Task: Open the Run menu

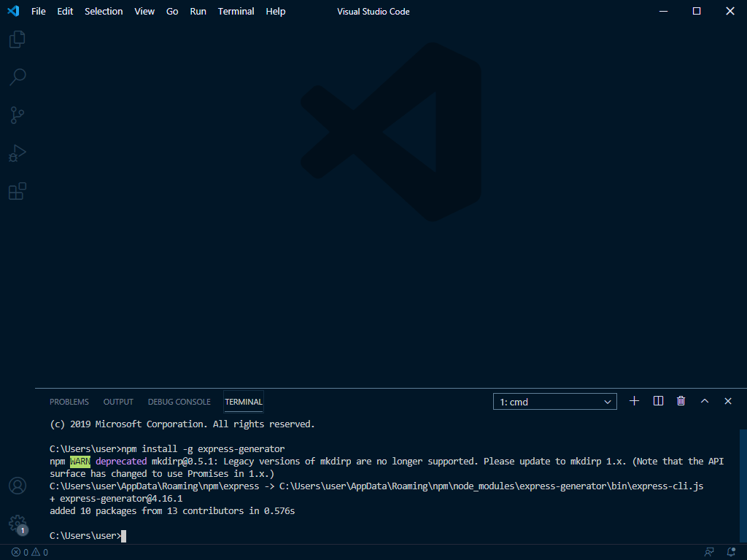Action: pyautogui.click(x=198, y=12)
